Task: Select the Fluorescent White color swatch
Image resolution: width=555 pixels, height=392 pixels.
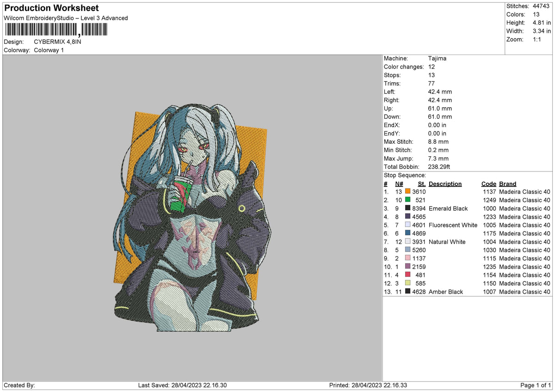Action: click(407, 225)
